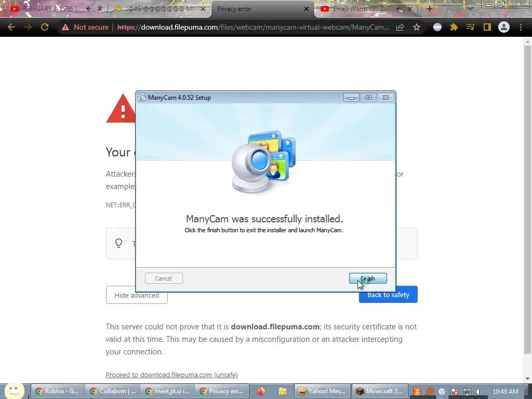Open Yahoo! Messenger taskbar item
This screenshot has height=399, width=532.
point(322,391)
